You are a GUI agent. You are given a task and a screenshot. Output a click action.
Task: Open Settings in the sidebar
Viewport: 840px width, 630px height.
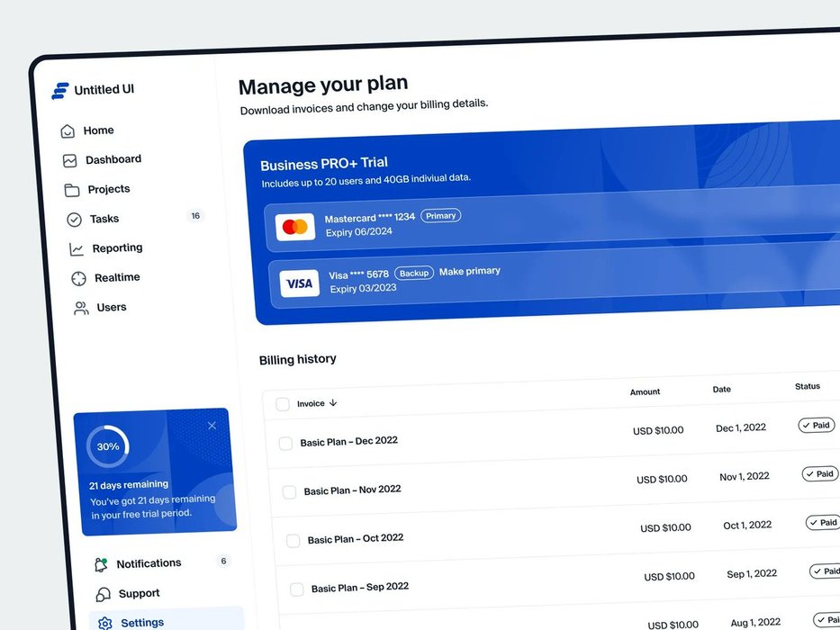click(167, 621)
